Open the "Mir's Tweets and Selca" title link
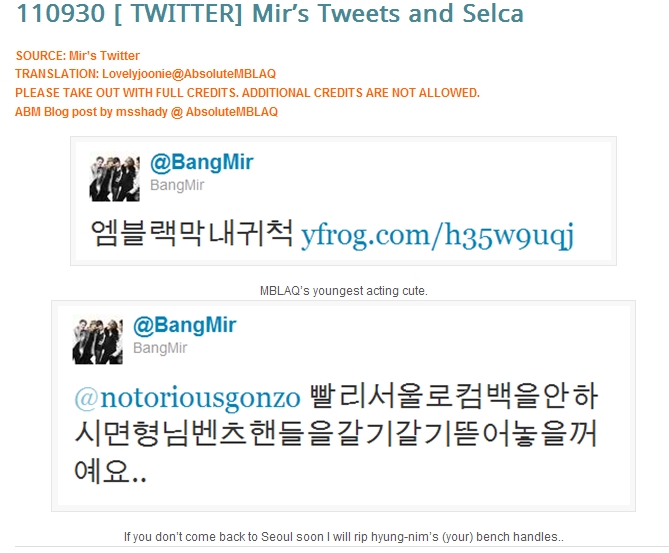 pyautogui.click(x=270, y=13)
